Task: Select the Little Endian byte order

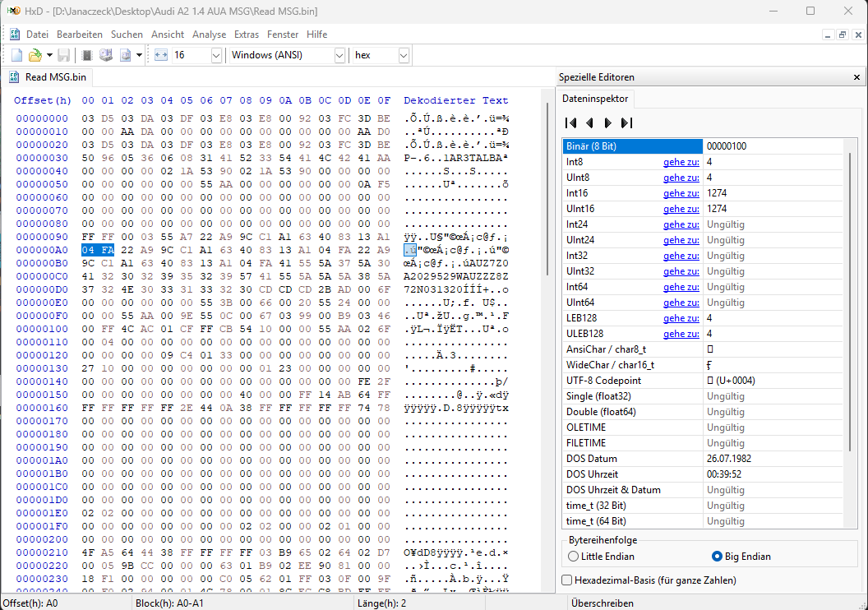Action: pyautogui.click(x=574, y=556)
